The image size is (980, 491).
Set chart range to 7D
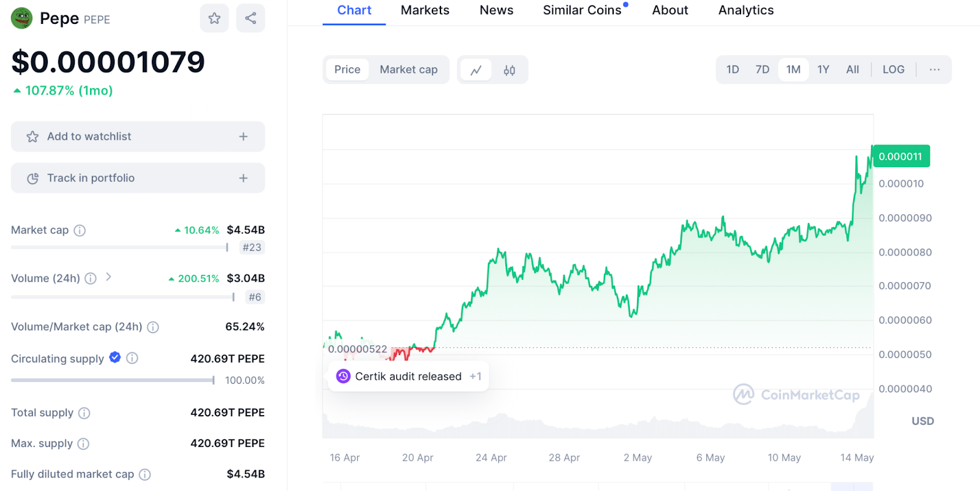[762, 70]
